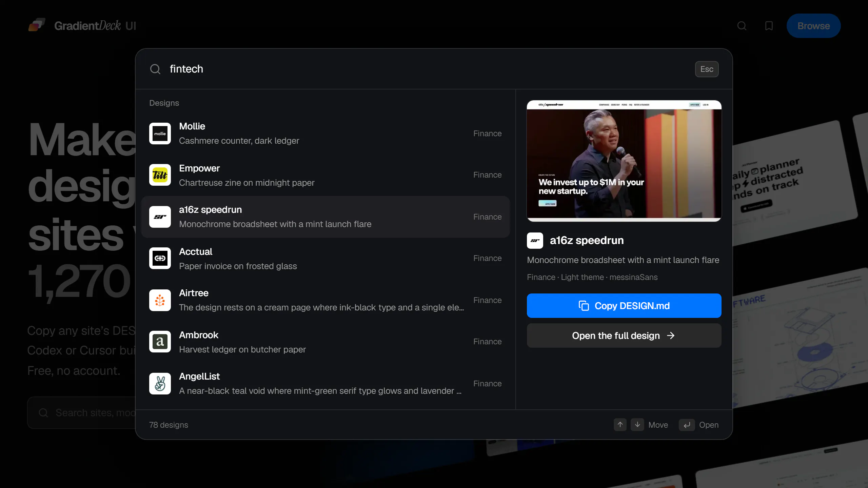Click the Finance tag on Mollie row
This screenshot has height=488, width=868.
point(487,134)
